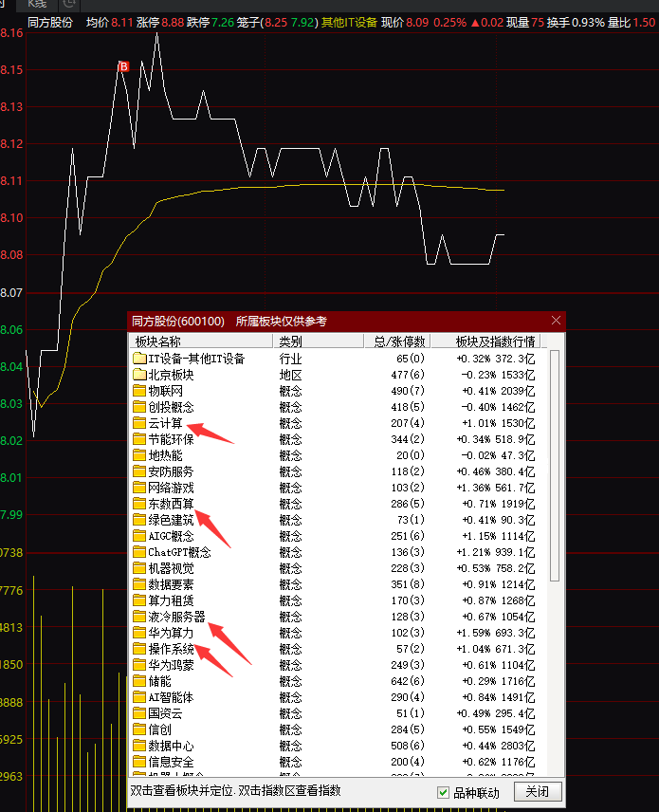Sort by the 板块及指数行情 column header
This screenshot has height=812, width=659.
[486, 341]
